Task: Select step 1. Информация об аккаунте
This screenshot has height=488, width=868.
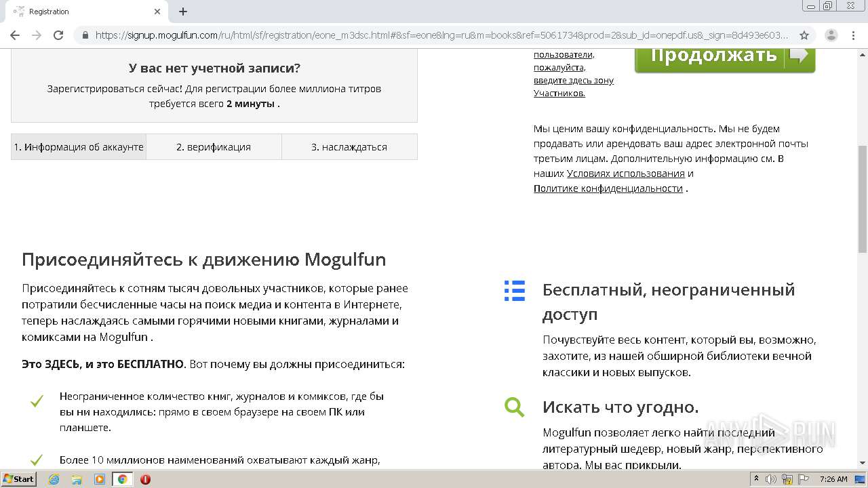Action: [x=79, y=147]
